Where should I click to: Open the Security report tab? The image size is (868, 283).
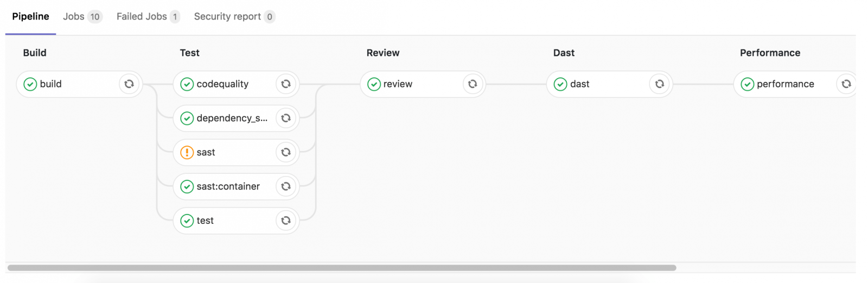coord(234,17)
